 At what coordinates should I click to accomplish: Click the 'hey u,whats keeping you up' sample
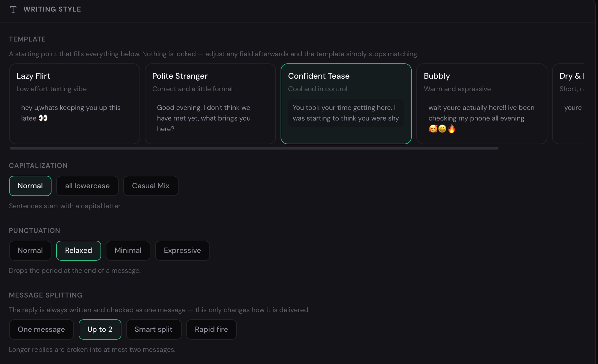pos(71,113)
